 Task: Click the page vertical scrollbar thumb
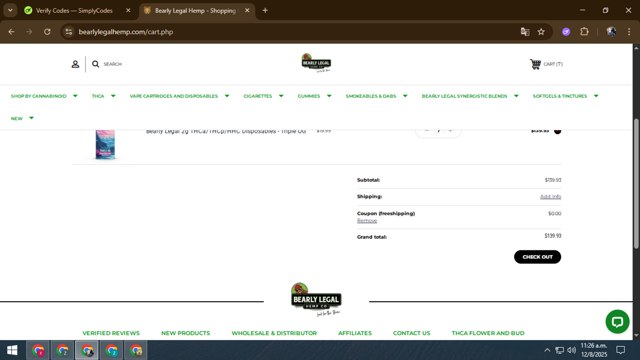636,184
